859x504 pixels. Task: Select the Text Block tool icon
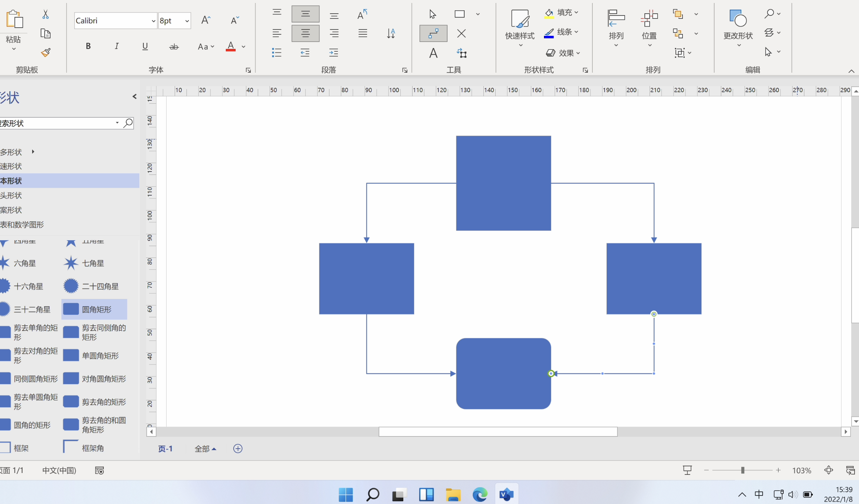point(462,53)
